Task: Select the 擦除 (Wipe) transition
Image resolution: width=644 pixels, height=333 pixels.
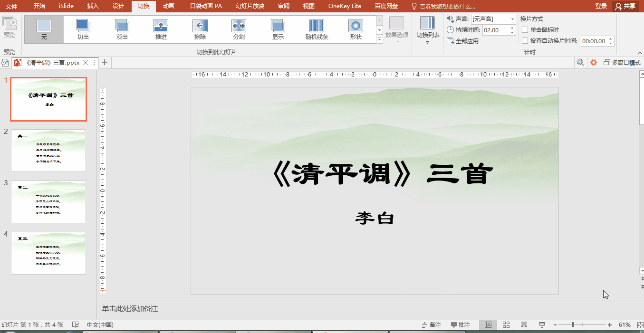Action: click(x=200, y=29)
